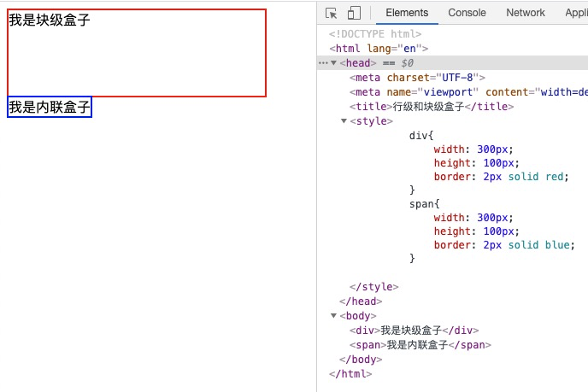This screenshot has height=392, width=588.
Task: Open the Application tab
Action: pyautogui.click(x=576, y=13)
